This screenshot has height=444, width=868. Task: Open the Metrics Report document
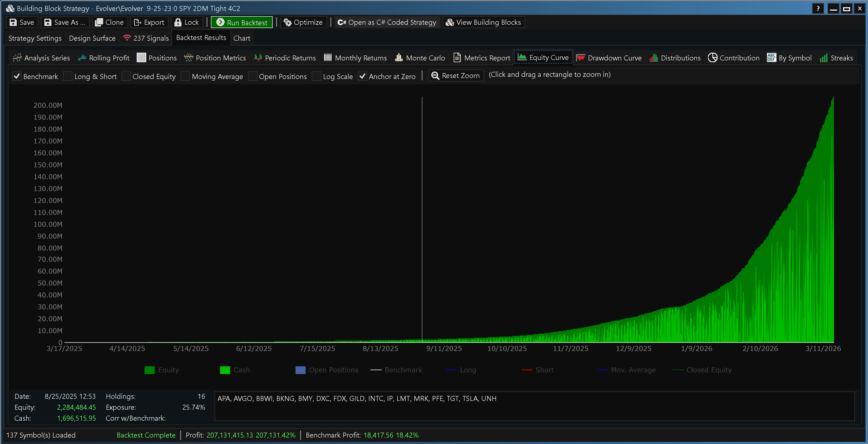click(x=482, y=58)
